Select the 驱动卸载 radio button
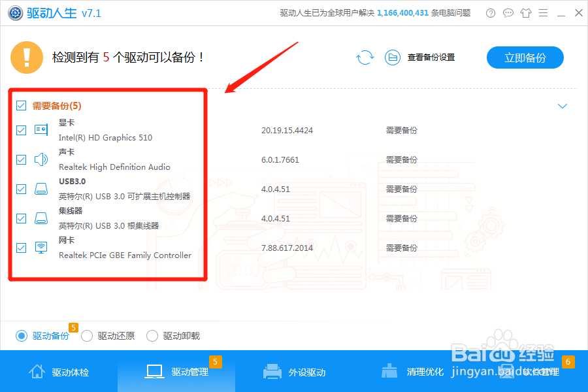Screen dimensions: 588x392 coord(152,336)
